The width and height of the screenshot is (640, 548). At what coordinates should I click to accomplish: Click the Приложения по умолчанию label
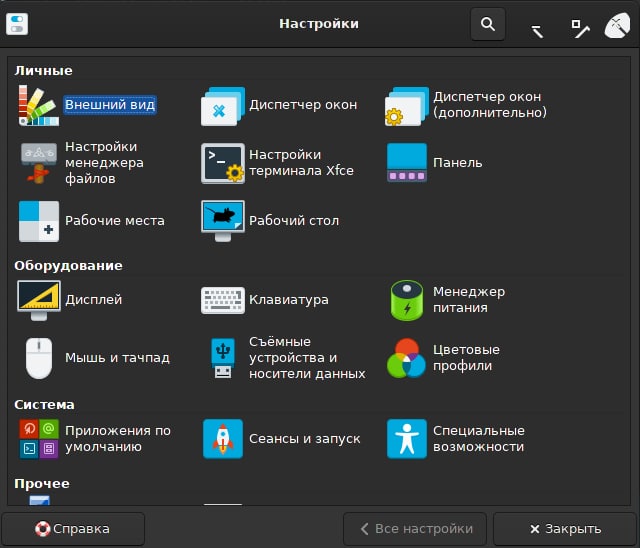click(x=118, y=439)
